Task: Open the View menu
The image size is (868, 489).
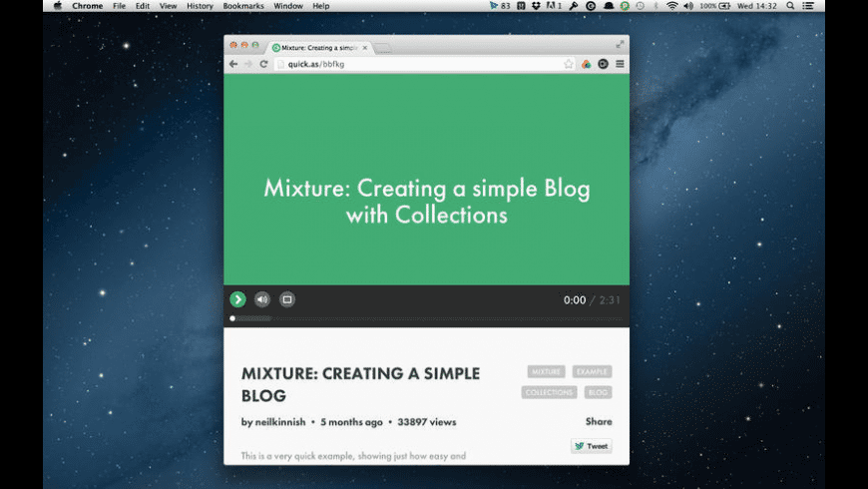Action: pos(168,6)
